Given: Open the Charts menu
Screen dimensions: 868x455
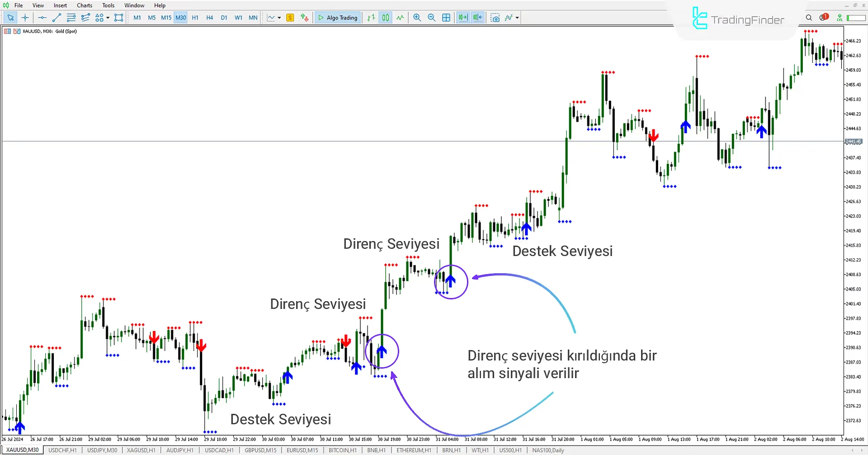Looking at the screenshot, I should pyautogui.click(x=84, y=5).
